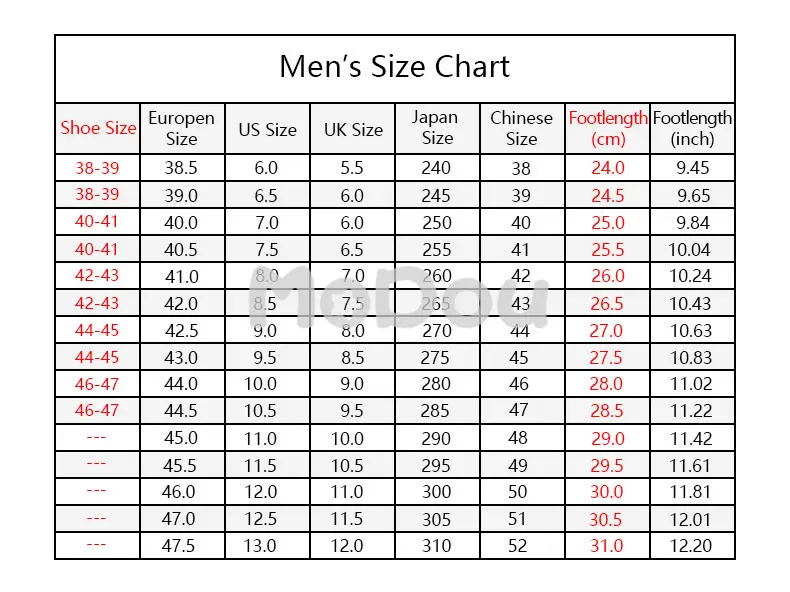Click the Chinese Size column header
The image size is (790, 592).
pyautogui.click(x=521, y=128)
